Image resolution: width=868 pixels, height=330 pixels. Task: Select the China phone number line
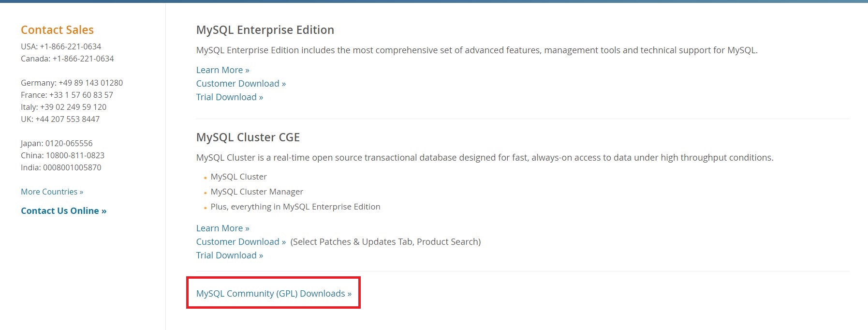pos(62,155)
